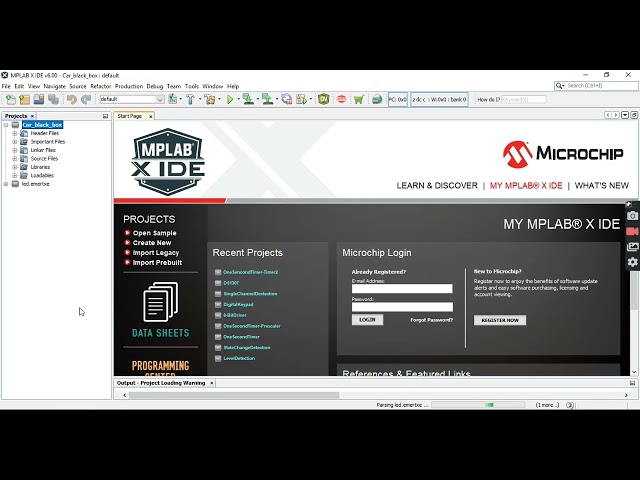Click the Open Sample link
640x480 pixels.
point(155,233)
